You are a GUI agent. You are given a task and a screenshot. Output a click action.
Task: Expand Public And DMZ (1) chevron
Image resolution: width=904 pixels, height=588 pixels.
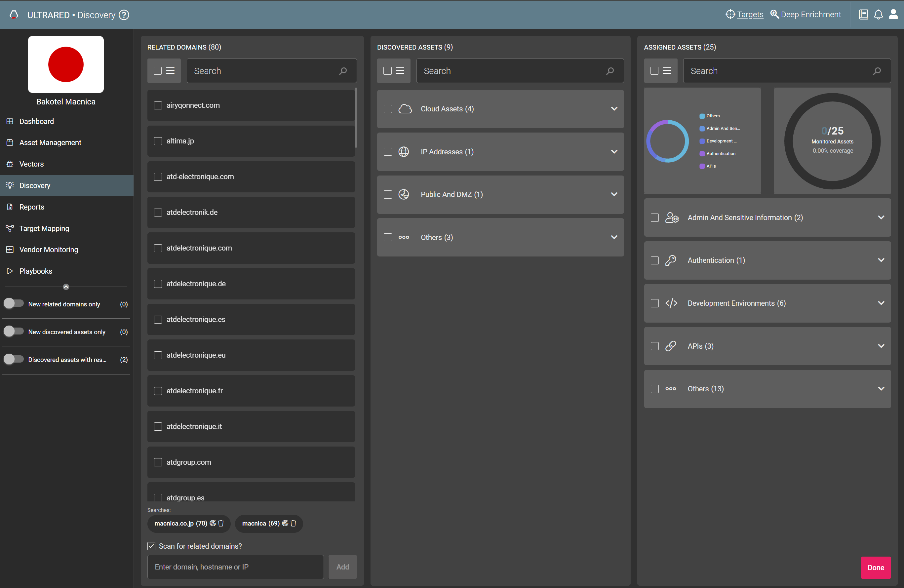click(614, 194)
